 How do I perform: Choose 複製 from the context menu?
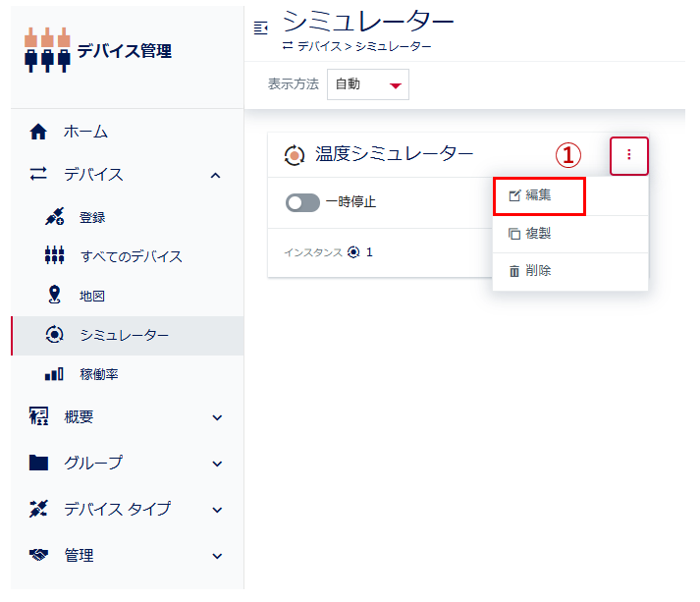pos(538,234)
